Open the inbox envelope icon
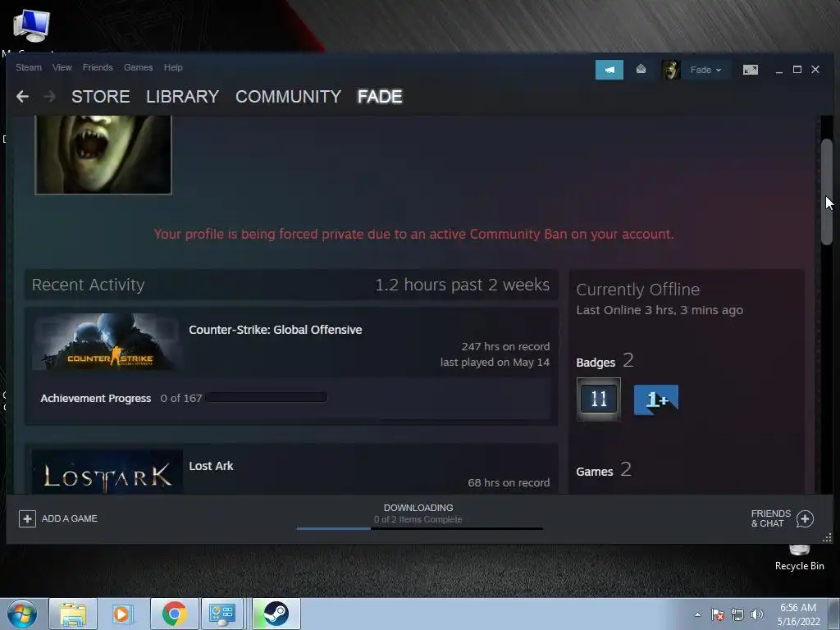840x630 pixels. point(641,70)
